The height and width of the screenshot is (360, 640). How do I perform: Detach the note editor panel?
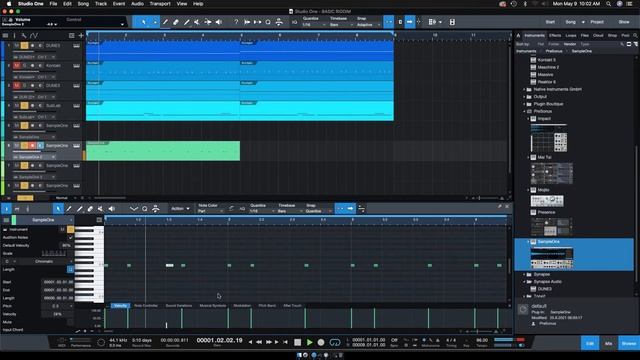tap(500, 207)
